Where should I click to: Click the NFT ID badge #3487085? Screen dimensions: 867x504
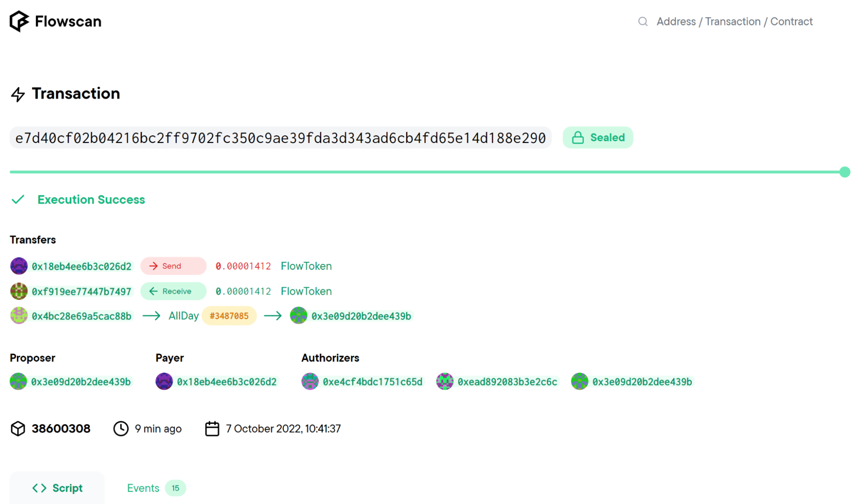(229, 316)
